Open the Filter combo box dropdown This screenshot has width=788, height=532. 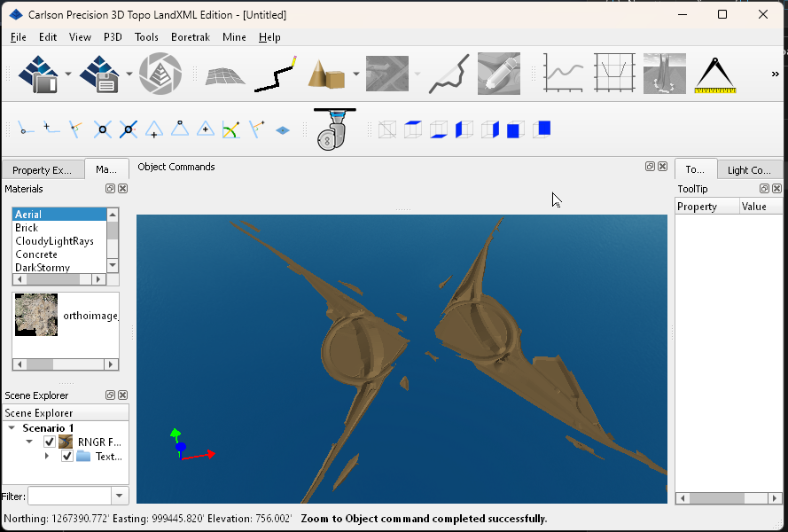coord(120,496)
